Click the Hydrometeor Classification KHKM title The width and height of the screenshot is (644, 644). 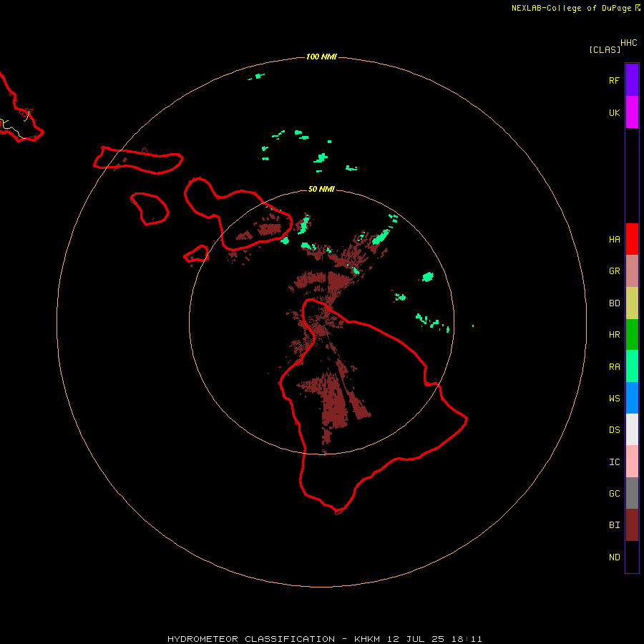pyautogui.click(x=324, y=639)
